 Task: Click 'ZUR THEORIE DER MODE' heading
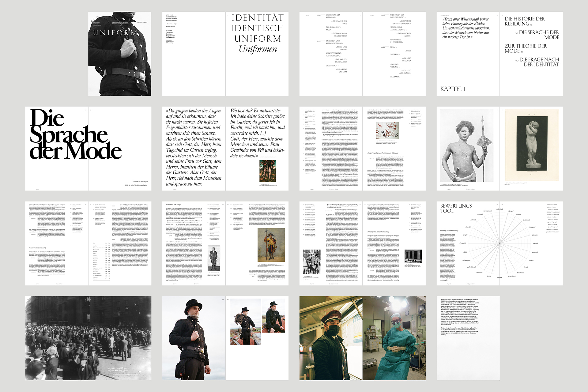tap(525, 48)
